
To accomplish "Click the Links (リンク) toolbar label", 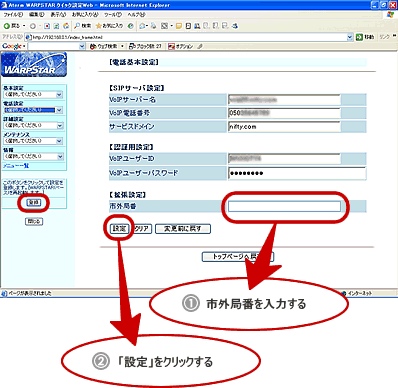I will pyautogui.click(x=384, y=37).
